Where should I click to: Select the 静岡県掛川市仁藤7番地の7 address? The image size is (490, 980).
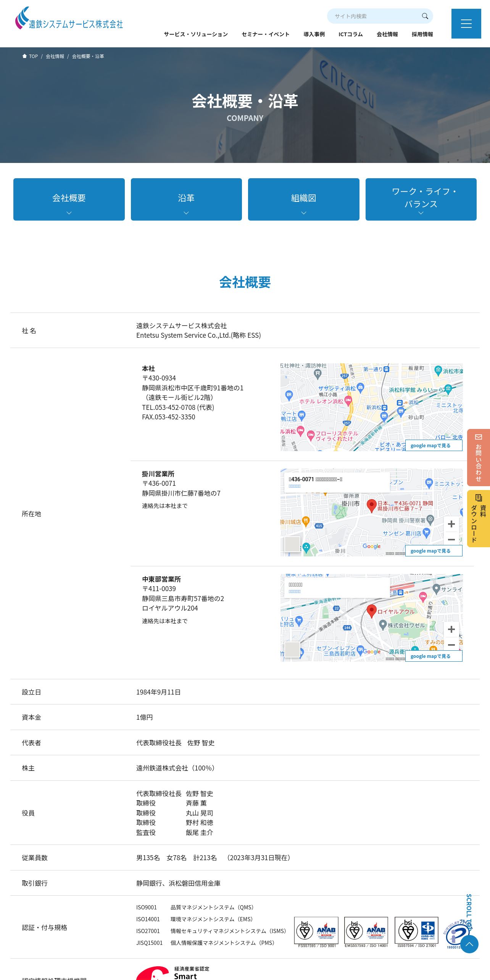coord(181,493)
